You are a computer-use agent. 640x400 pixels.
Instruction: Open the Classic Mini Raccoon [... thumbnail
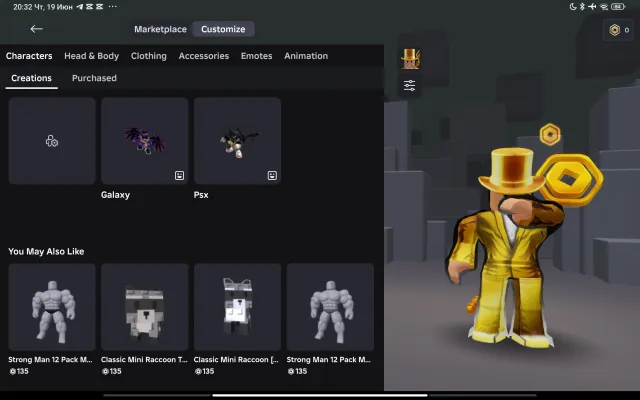pos(237,307)
